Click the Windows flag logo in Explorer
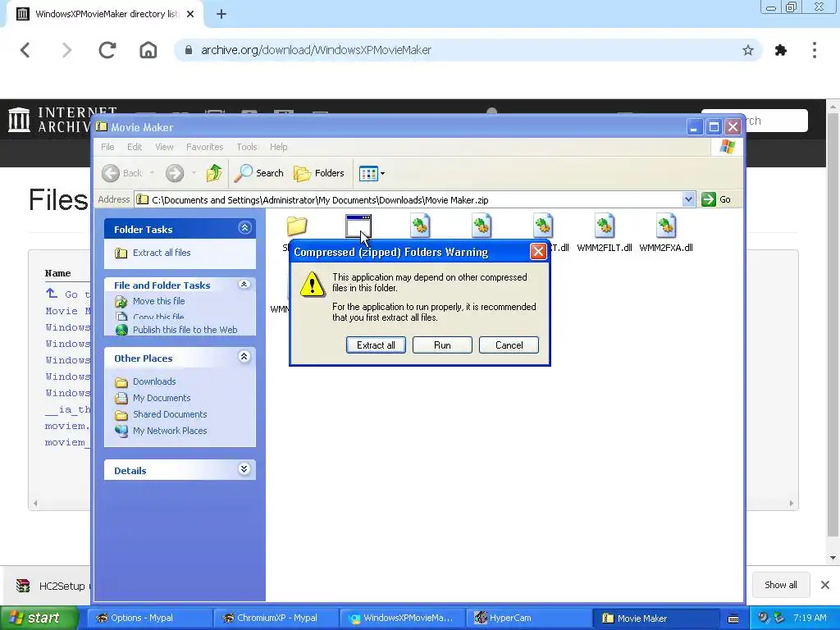 (728, 146)
